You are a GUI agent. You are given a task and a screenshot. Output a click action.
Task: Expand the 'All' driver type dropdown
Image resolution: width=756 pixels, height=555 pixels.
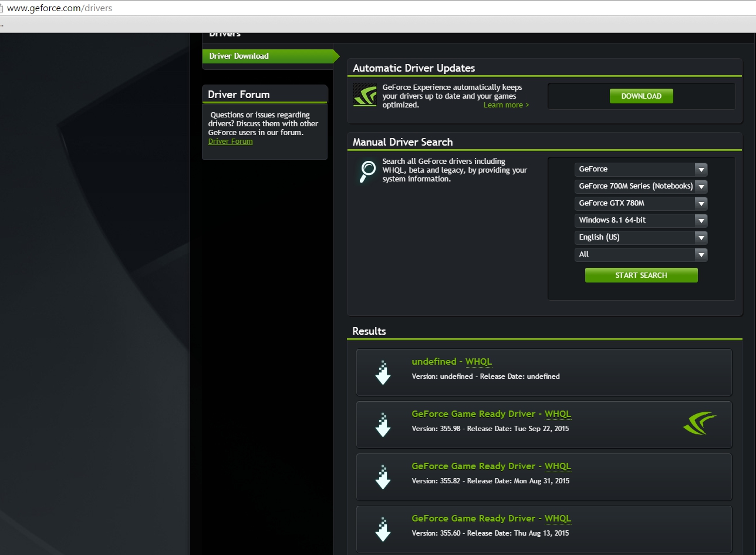[x=640, y=254]
